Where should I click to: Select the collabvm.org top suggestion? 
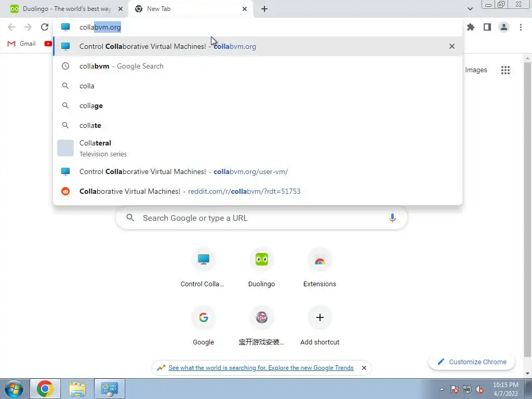[x=258, y=46]
